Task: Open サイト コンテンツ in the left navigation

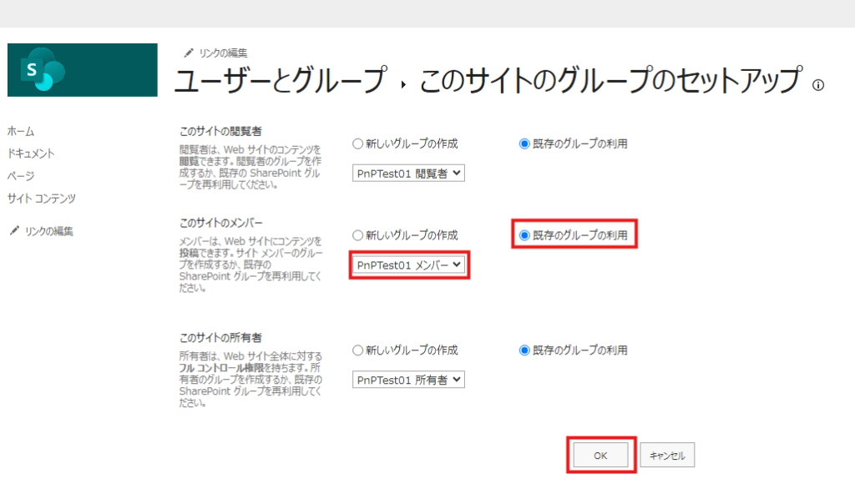Action: 41,199
